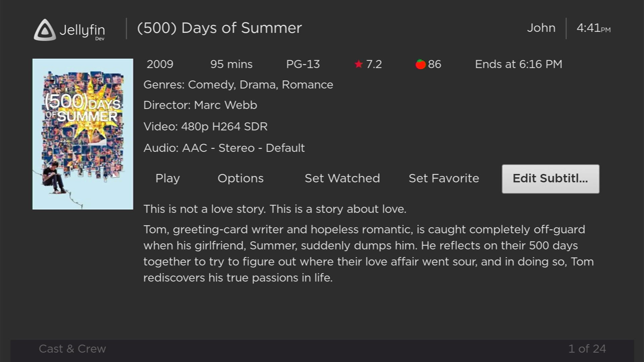Click the 1 of 24 counter
Image resolution: width=644 pixels, height=362 pixels.
coord(587,349)
